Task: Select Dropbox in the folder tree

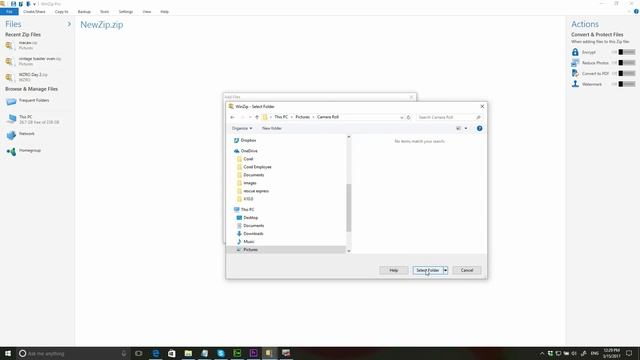Action: click(245, 140)
